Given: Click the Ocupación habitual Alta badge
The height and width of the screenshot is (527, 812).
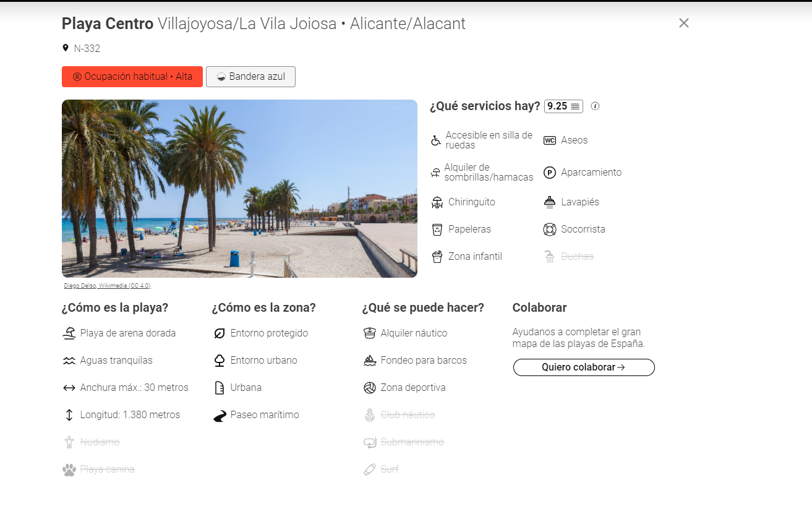Looking at the screenshot, I should 132,77.
